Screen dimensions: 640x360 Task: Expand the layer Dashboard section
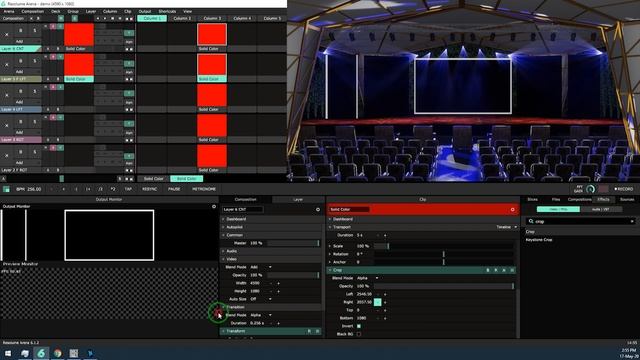pyautogui.click(x=224, y=219)
